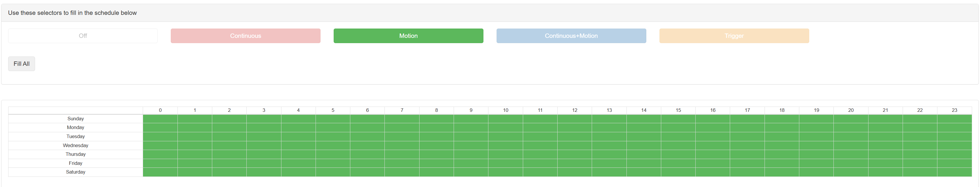Set the Sunday hour 0 schedule cell
Image resolution: width=980 pixels, height=187 pixels.
(x=160, y=119)
